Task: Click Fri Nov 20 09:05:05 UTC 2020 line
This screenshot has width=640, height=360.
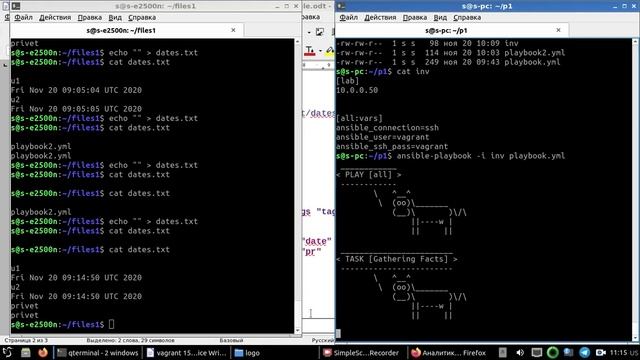Action: pos(76,109)
